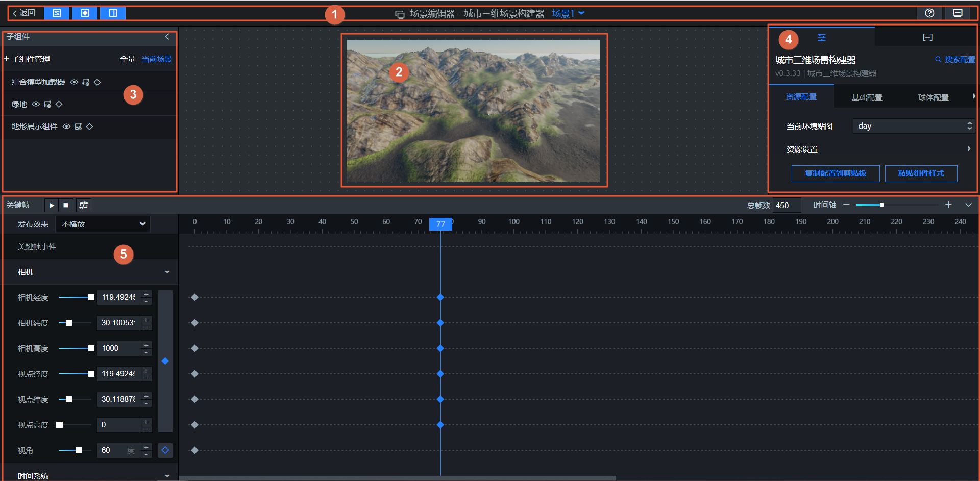Open the 资源配置 tab
980x481 pixels.
tap(801, 97)
